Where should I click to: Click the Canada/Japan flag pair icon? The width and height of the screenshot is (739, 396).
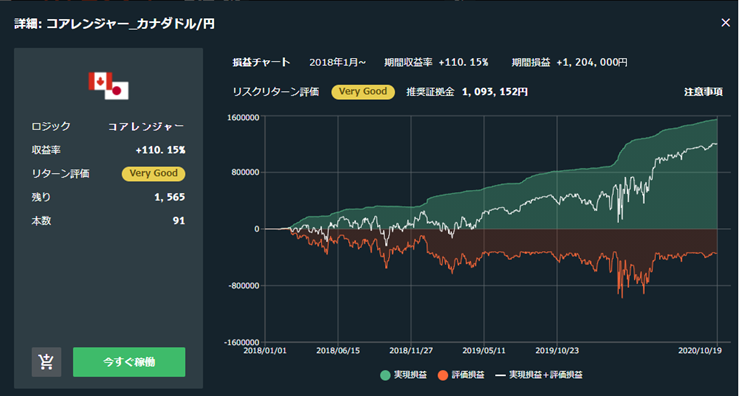[108, 86]
